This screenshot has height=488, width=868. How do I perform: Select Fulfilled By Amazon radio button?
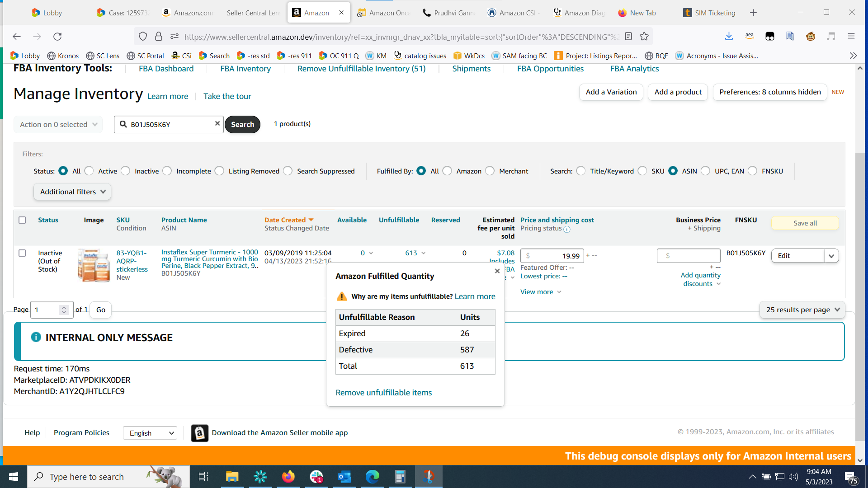pyautogui.click(x=447, y=171)
